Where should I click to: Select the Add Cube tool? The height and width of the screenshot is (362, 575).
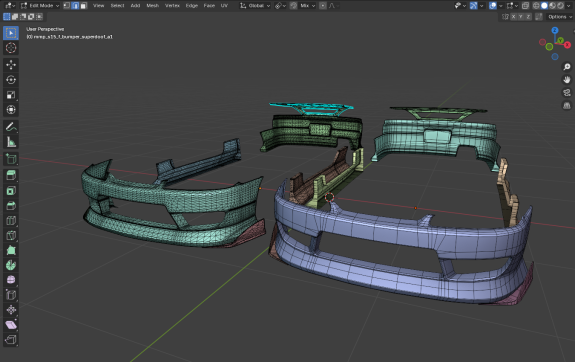(x=11, y=159)
